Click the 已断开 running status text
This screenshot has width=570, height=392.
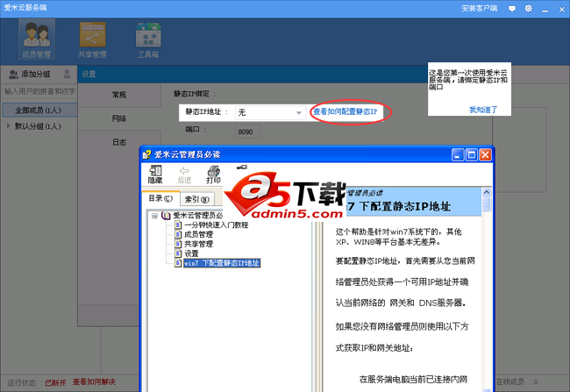[x=55, y=382]
